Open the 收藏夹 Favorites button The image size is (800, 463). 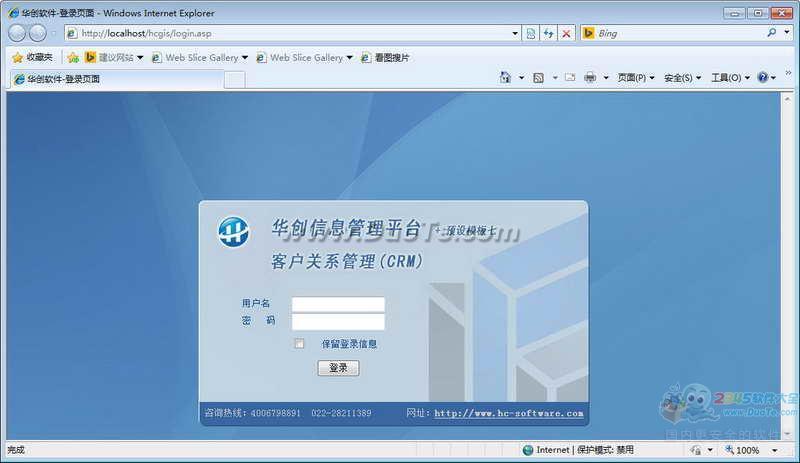point(33,57)
